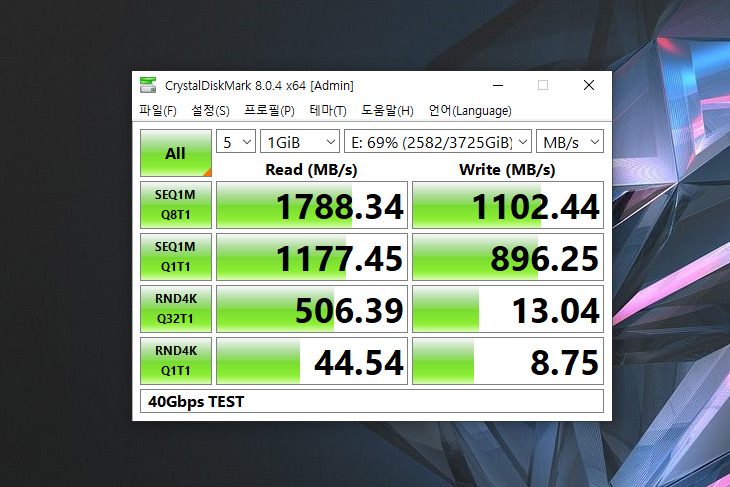
Task: Minimize the CrystalDiskMark window
Action: 498,85
